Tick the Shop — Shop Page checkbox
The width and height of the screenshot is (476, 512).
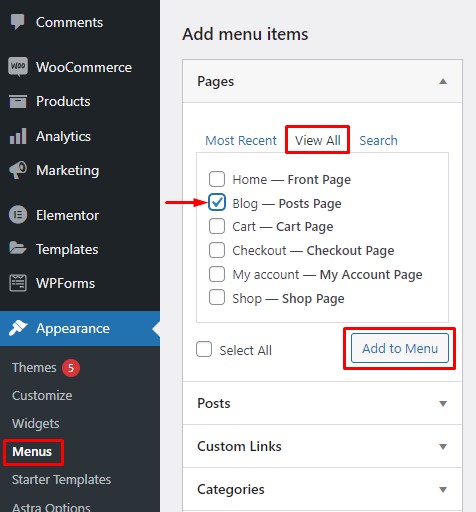[x=217, y=297]
